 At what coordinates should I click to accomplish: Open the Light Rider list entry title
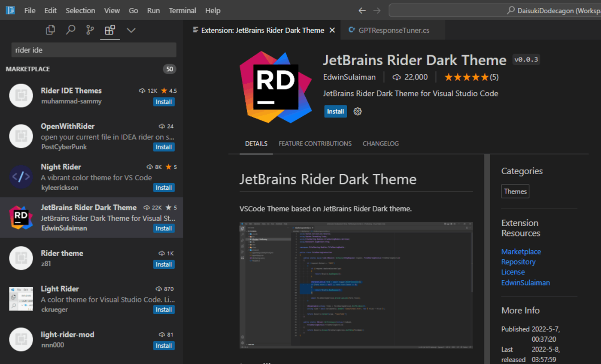(x=60, y=288)
